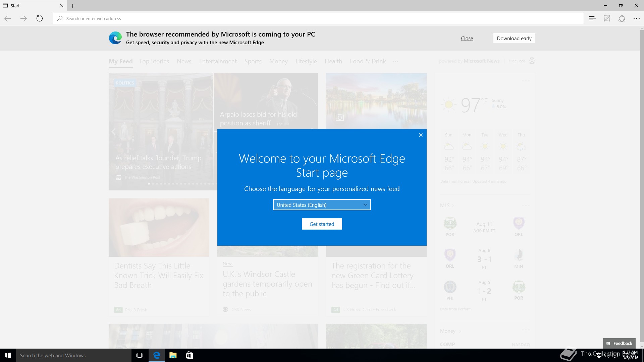The height and width of the screenshot is (362, 644).
Task: Click the Feedback button
Action: click(619, 343)
